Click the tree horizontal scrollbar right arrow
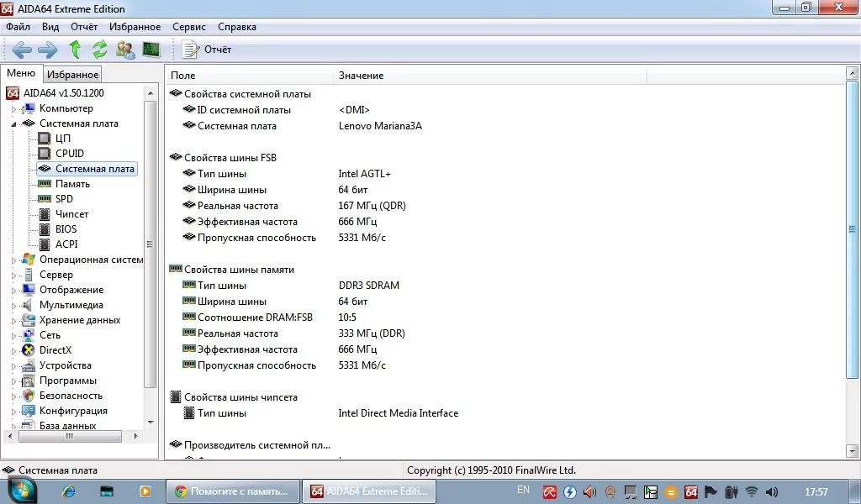The width and height of the screenshot is (861, 504). pos(135,437)
